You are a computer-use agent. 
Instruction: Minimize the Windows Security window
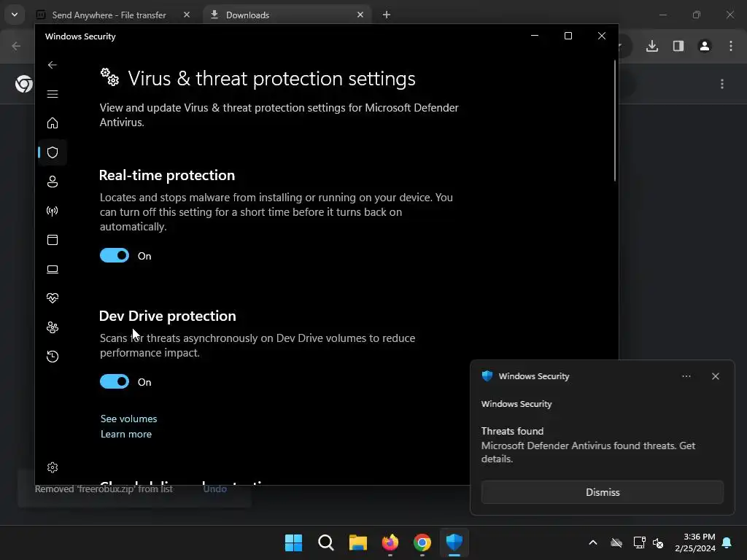pyautogui.click(x=535, y=36)
